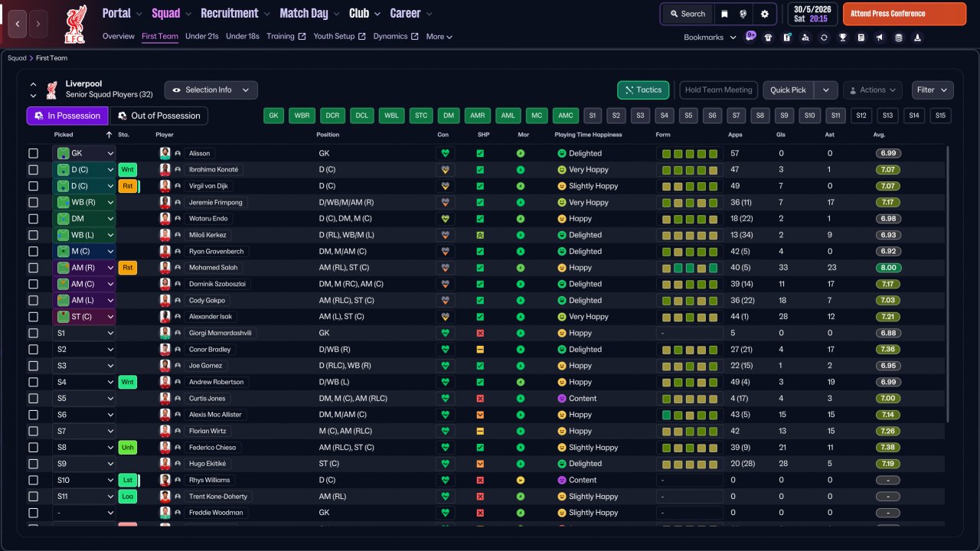Click the bookmark icon beside Search
The height and width of the screenshot is (551, 980).
[724, 14]
